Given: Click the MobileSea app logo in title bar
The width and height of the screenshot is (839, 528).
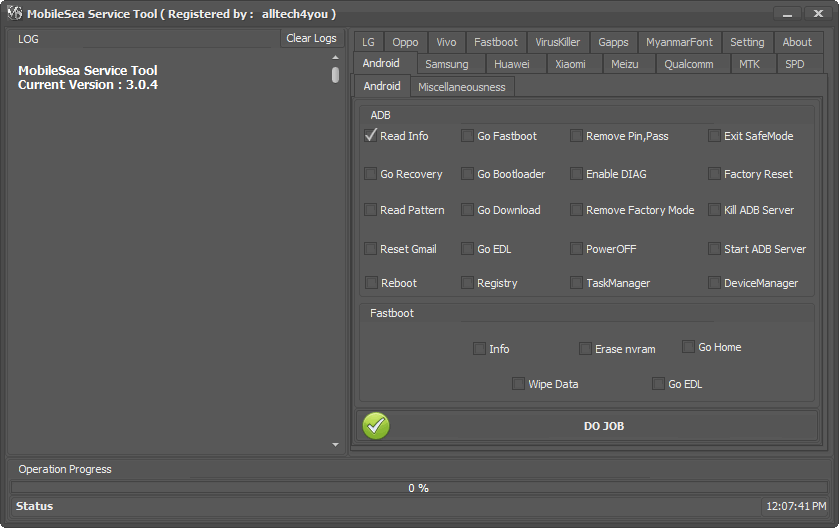Looking at the screenshot, I should (x=14, y=13).
